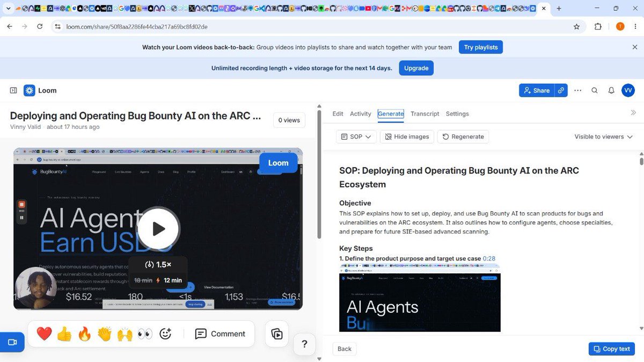Open the site info icon in address bar
The height and width of the screenshot is (362, 644).
(x=58, y=26)
